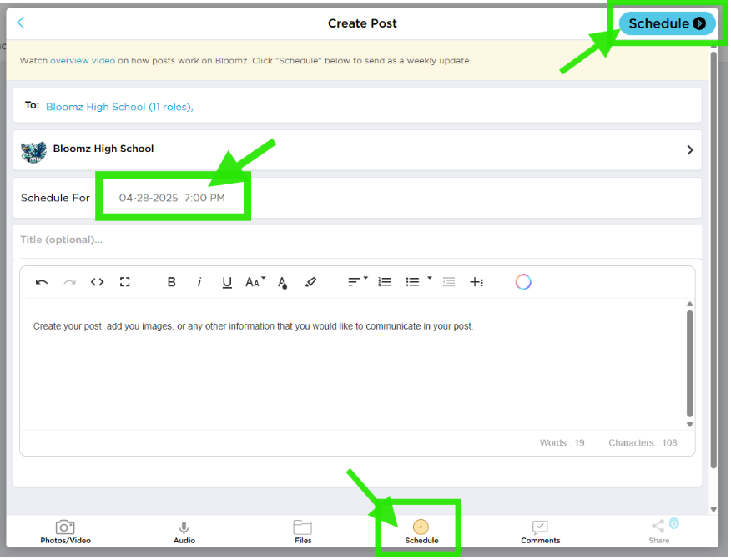Open the code view tool
731x560 pixels.
click(x=97, y=282)
